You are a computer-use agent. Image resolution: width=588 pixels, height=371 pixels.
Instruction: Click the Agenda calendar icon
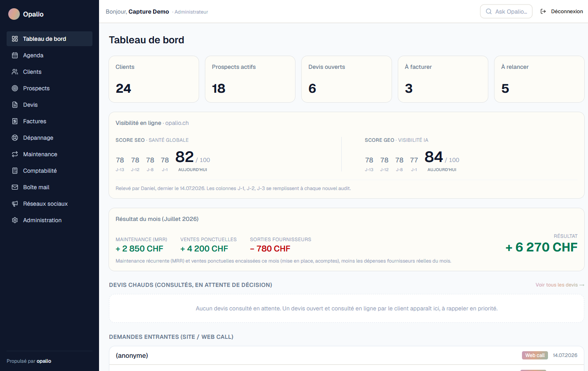(x=15, y=55)
